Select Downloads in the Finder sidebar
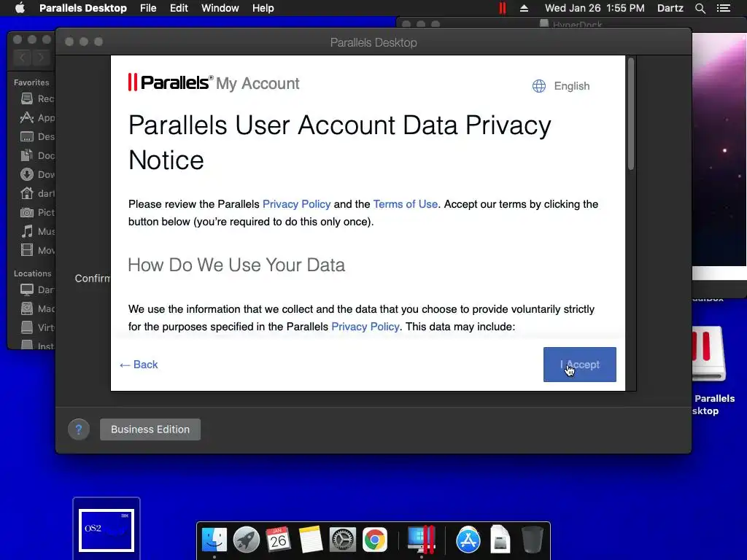This screenshot has height=560, width=747. point(37,175)
